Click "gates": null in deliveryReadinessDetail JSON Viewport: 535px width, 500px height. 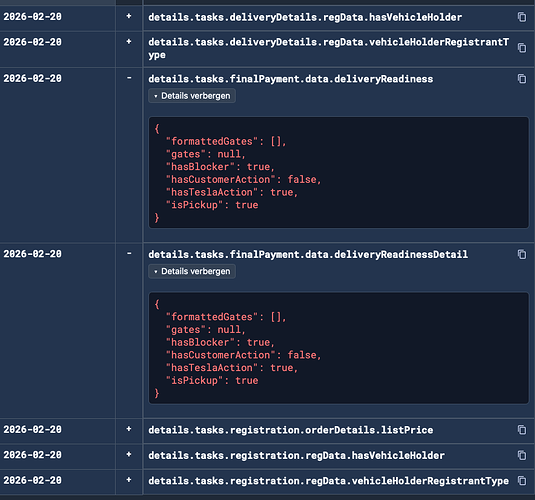tap(205, 330)
